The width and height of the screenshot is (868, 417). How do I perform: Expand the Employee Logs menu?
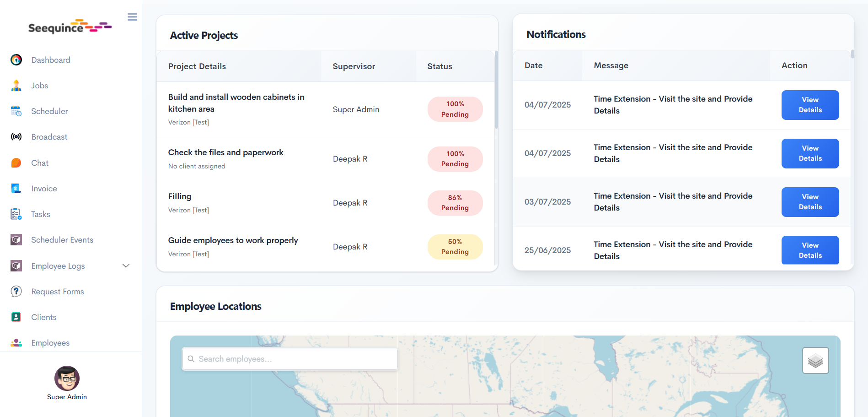(126, 265)
